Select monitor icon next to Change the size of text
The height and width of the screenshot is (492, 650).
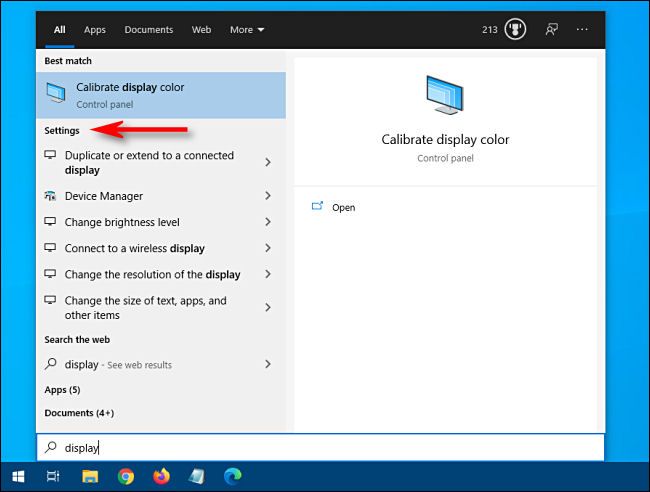click(x=50, y=300)
